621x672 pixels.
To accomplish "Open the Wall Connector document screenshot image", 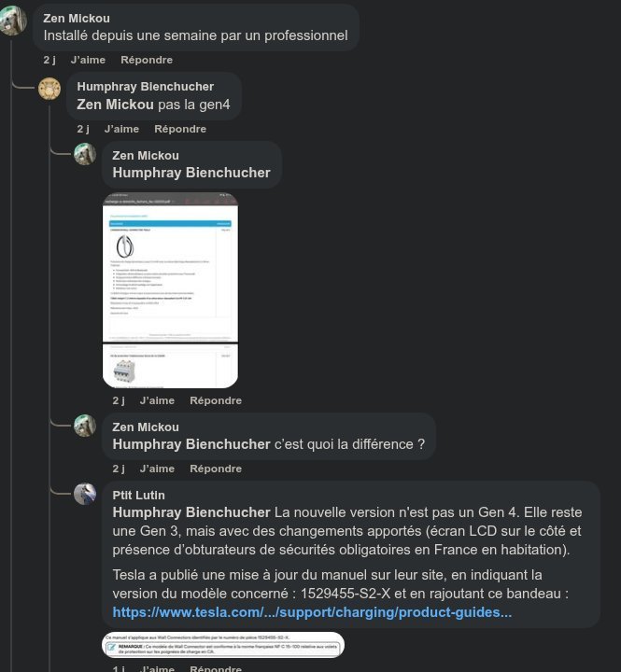I will coord(170,289).
